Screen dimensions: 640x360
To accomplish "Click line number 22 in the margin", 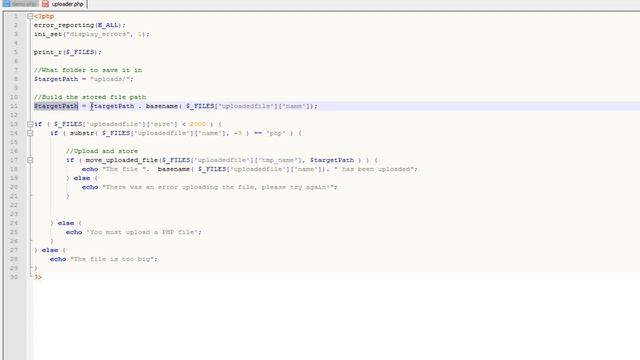I will pyautogui.click(x=14, y=205).
